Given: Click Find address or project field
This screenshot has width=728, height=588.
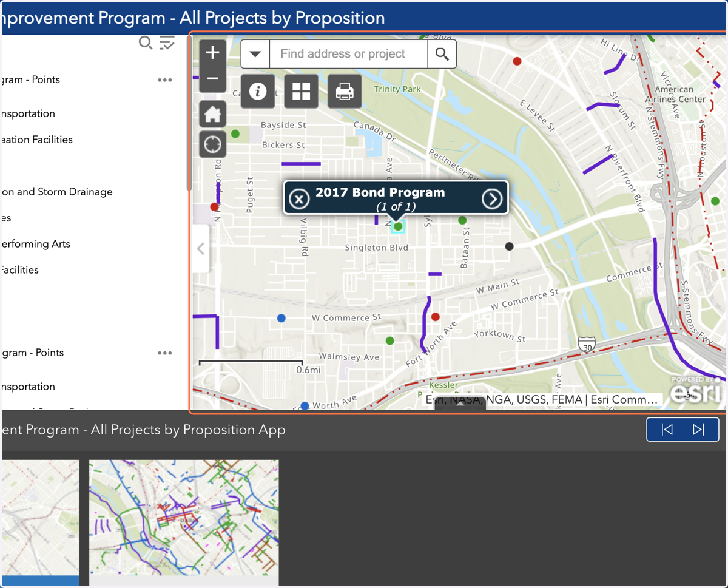Looking at the screenshot, I should pos(349,54).
